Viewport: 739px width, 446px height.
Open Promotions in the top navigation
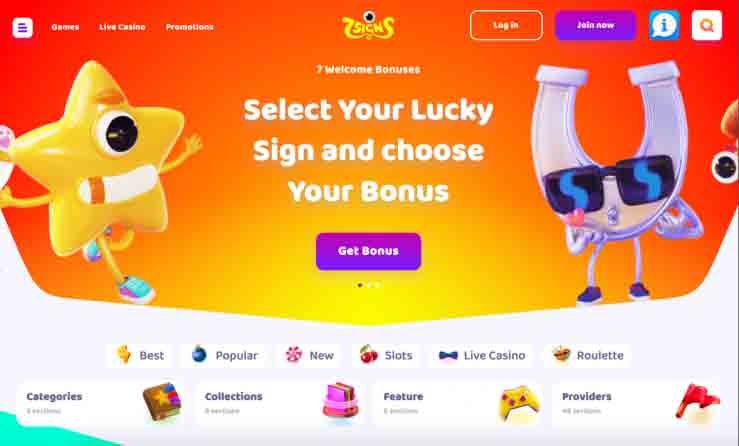(189, 27)
